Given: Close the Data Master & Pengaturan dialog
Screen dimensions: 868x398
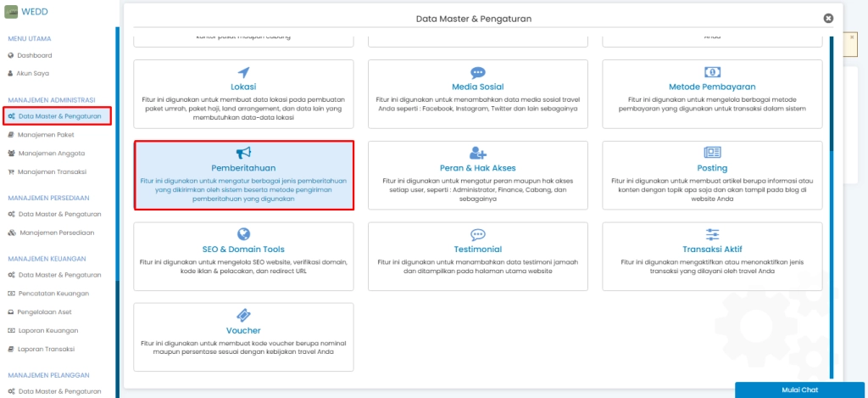Looking at the screenshot, I should [x=828, y=18].
